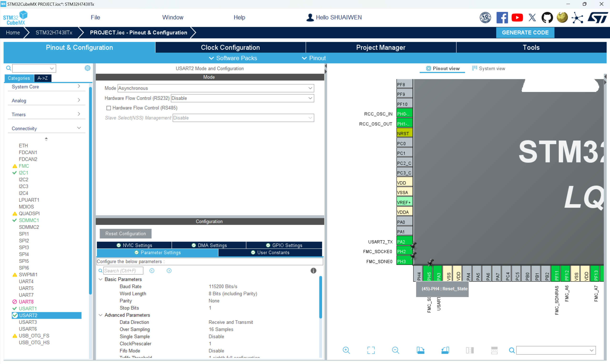Go to Home breadcrumb
Screen dimensions: 610x364
pos(13,33)
